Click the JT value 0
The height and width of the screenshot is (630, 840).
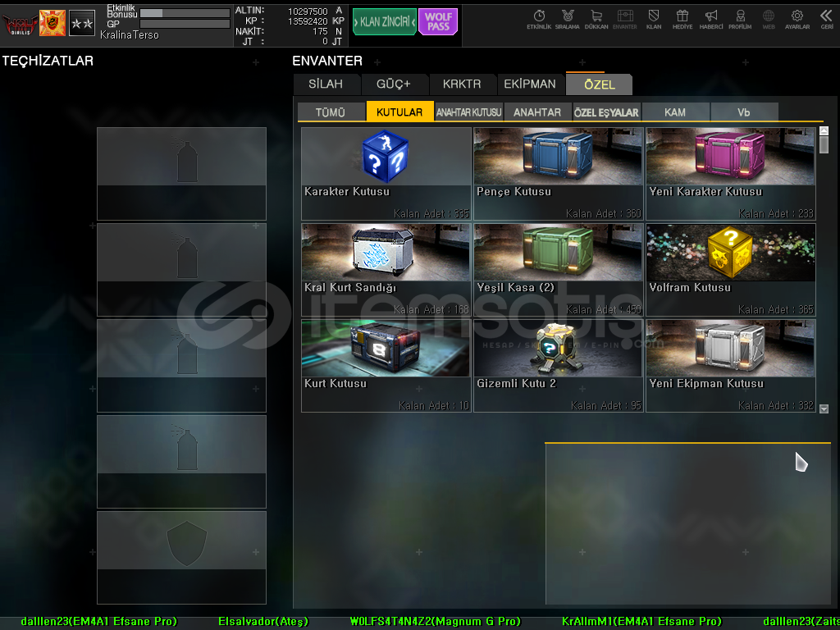pos(325,42)
